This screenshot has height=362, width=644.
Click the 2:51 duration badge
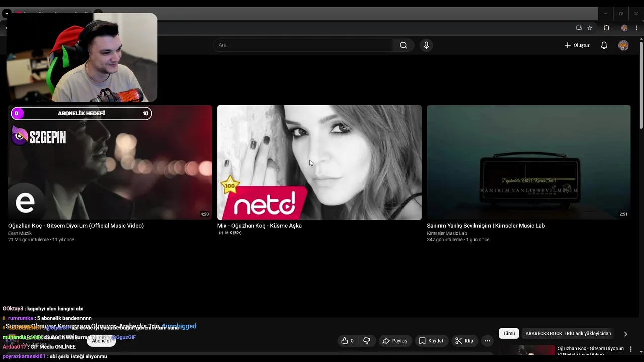(623, 214)
